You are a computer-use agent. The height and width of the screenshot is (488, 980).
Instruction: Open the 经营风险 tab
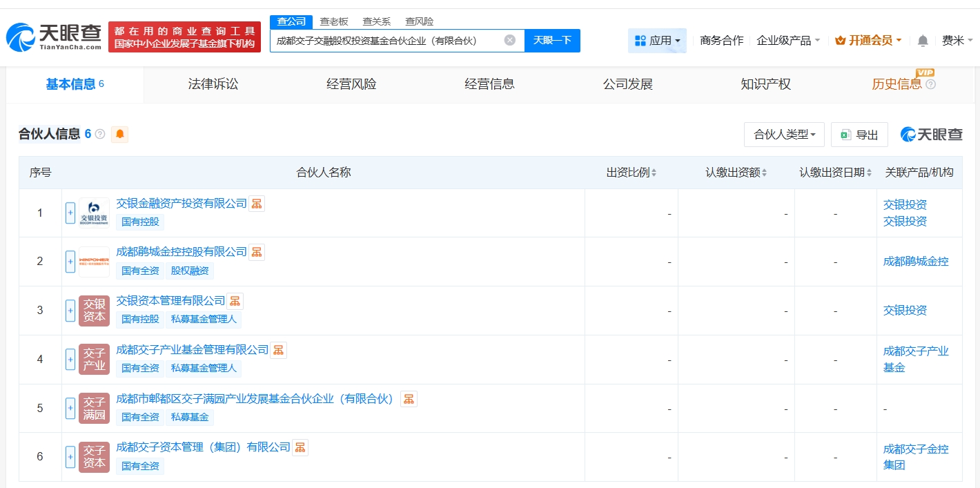point(351,84)
